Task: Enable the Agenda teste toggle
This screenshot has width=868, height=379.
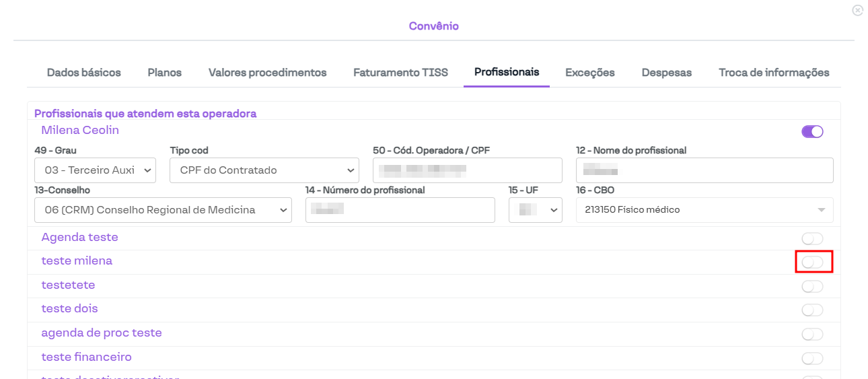Action: pos(812,239)
